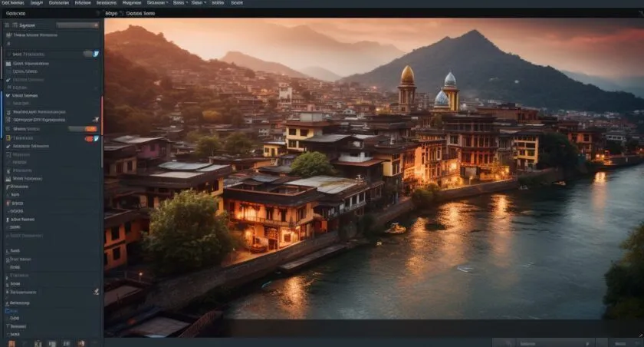Open the first menu in the menu bar
The image size is (644, 347).
click(x=12, y=2)
